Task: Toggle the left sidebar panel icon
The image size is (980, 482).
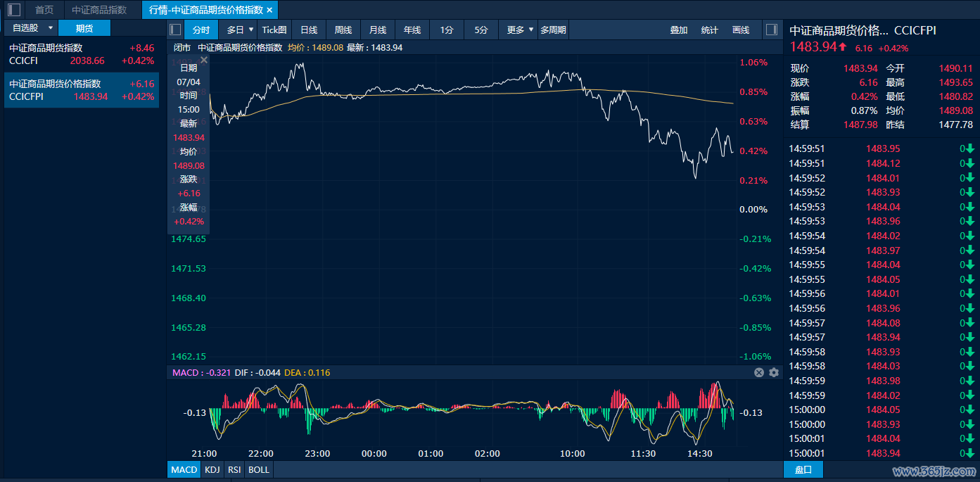Action: pos(14,10)
